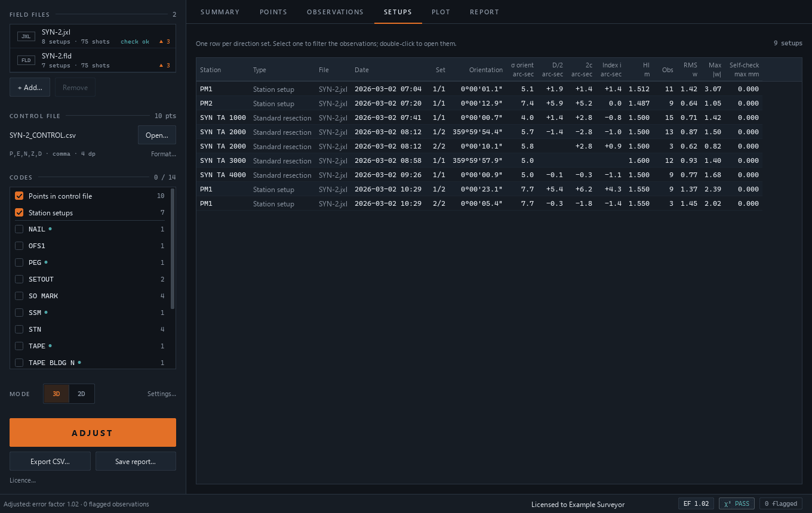
Task: Open the Report tab
Action: 484,12
